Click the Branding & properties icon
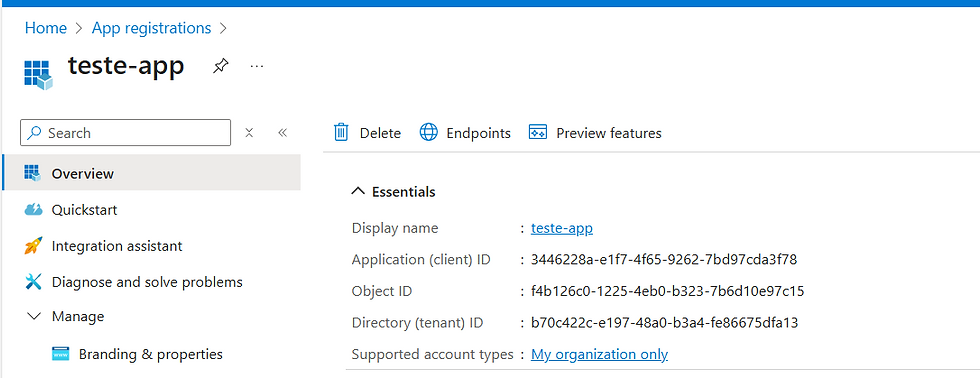This screenshot has width=980, height=378. click(x=61, y=354)
